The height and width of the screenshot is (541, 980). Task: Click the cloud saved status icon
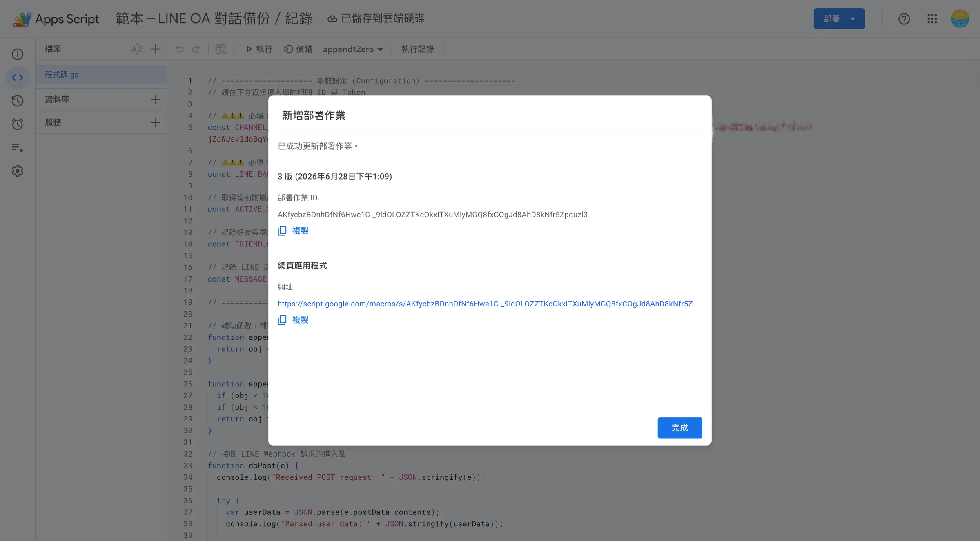click(x=332, y=19)
